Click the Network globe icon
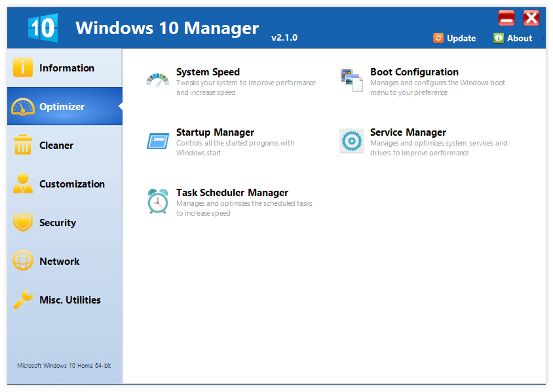This screenshot has width=553, height=392. pyautogui.click(x=23, y=261)
